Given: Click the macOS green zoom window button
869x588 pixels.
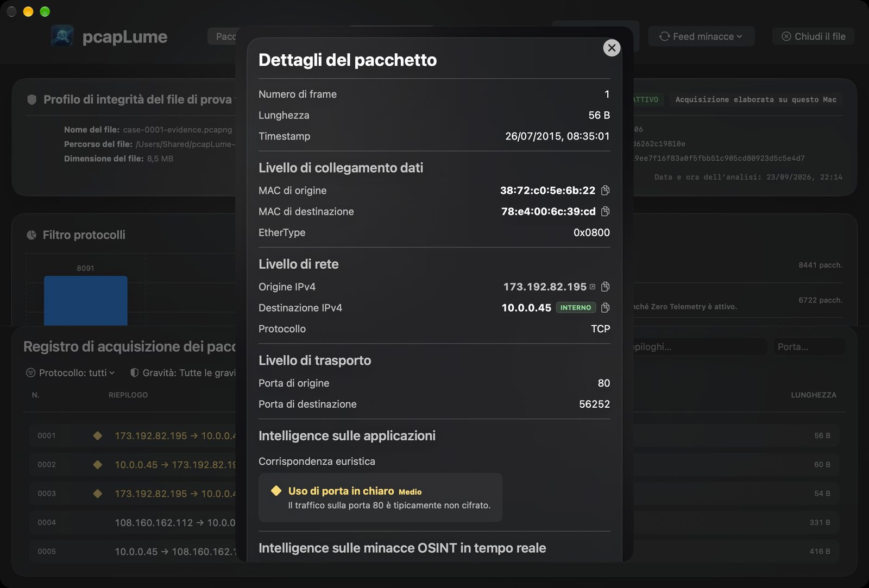Looking at the screenshot, I should pyautogui.click(x=45, y=11).
